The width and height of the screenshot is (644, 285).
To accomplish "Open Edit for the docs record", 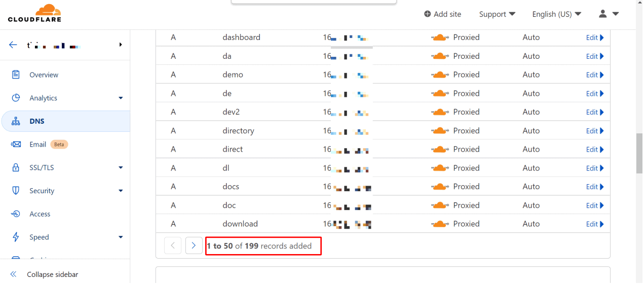I will [x=595, y=187].
